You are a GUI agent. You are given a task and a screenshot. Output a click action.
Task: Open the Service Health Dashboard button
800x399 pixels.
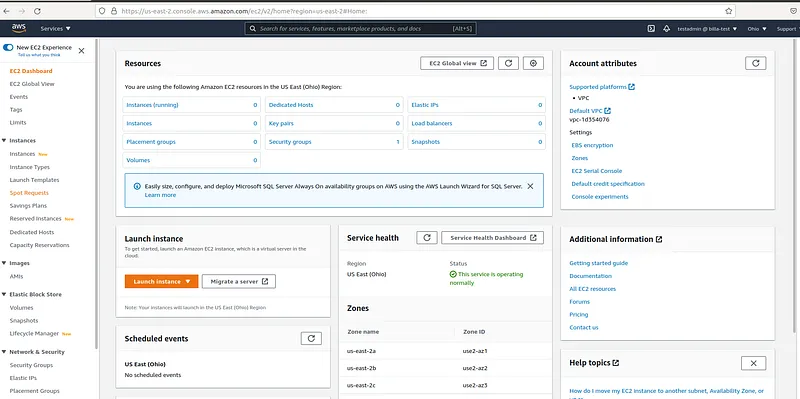[x=492, y=238]
